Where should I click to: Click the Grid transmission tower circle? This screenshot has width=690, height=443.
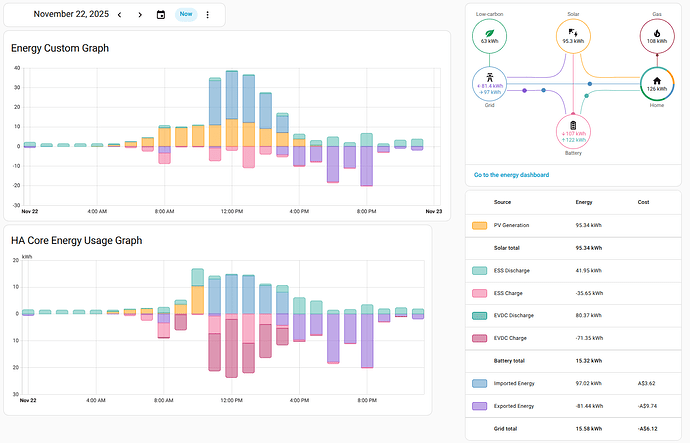click(489, 84)
